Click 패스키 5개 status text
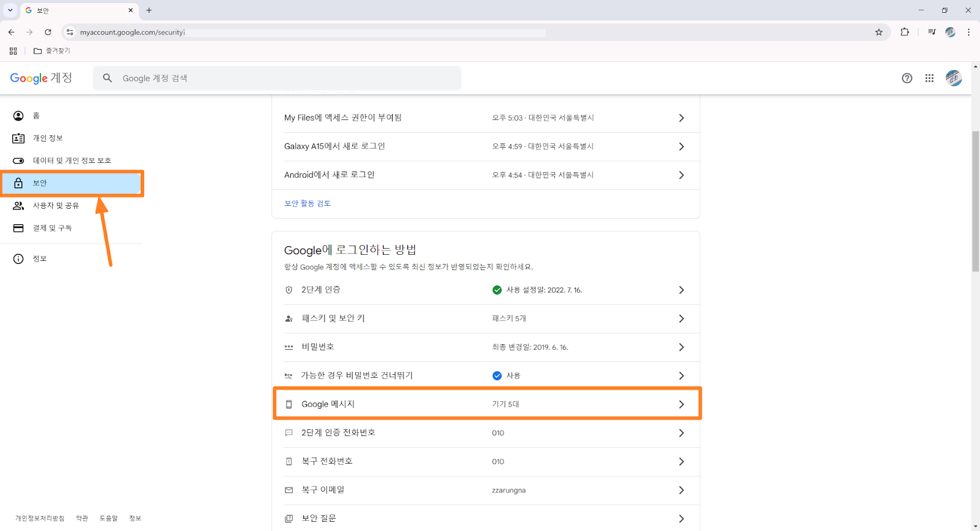This screenshot has width=980, height=531. [x=509, y=318]
